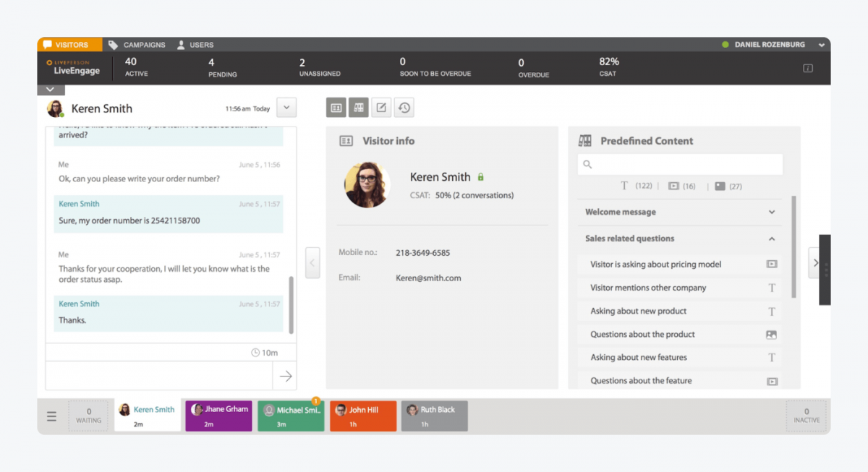
Task: Open the compose note icon
Action: 381,107
